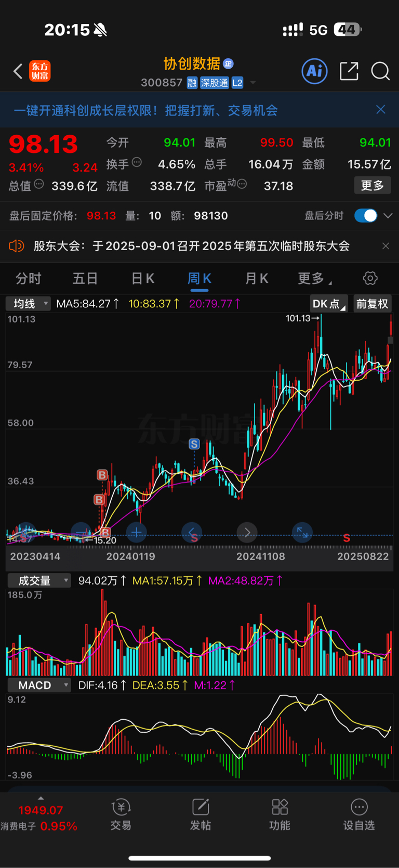Open the 一键开通科创成长层权限 banner link
The image size is (399, 868).
145,110
